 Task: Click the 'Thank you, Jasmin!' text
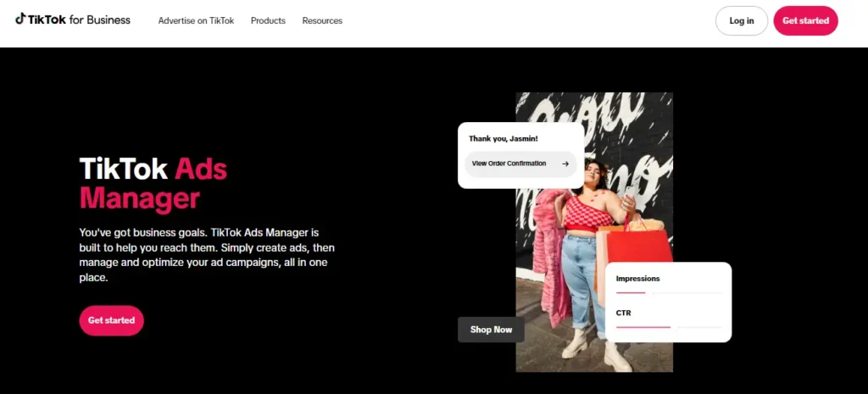tap(504, 139)
